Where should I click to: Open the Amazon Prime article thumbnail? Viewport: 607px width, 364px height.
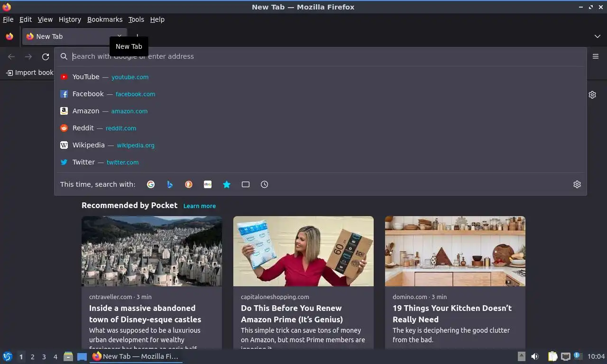point(303,251)
